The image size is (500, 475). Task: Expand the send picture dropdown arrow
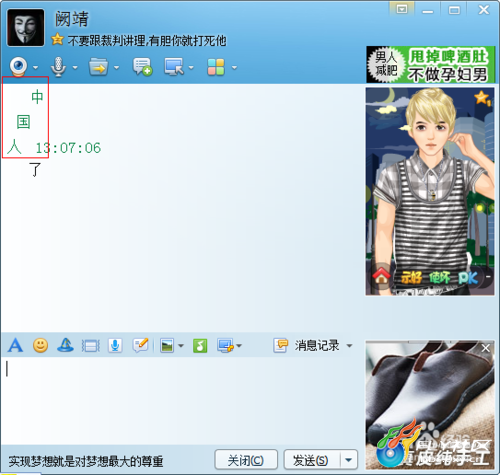coord(181,346)
